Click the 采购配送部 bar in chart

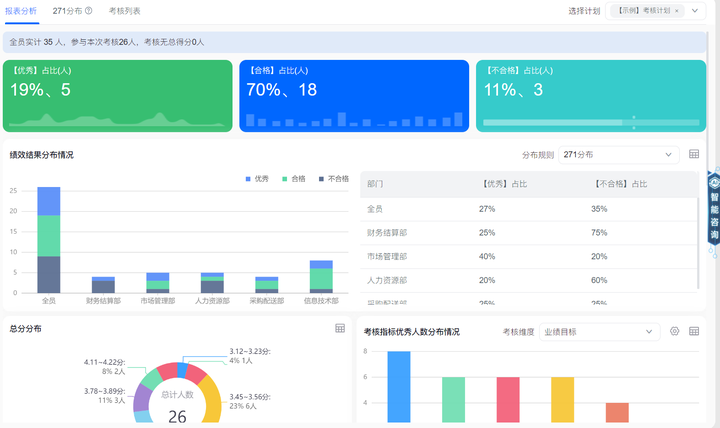(267, 285)
